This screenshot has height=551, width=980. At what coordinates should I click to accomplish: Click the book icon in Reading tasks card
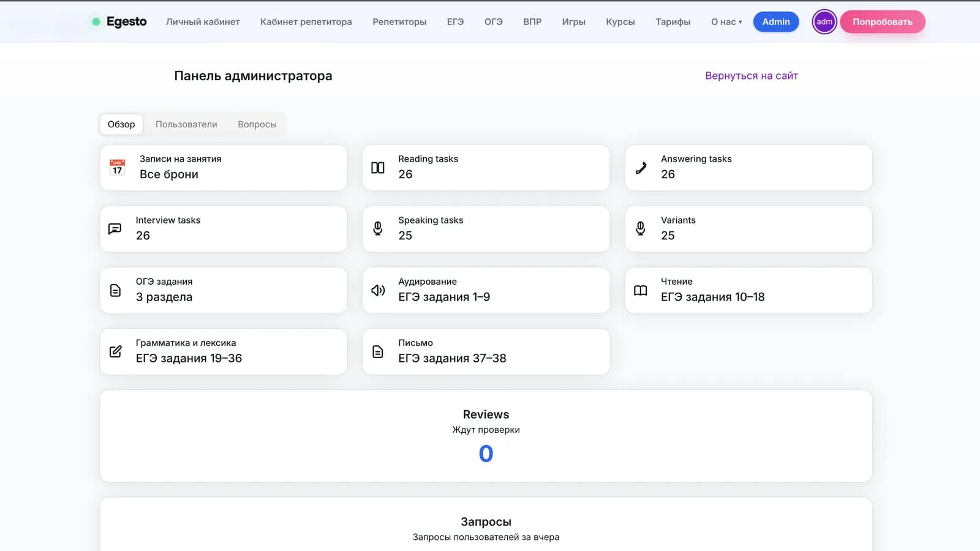(x=378, y=168)
